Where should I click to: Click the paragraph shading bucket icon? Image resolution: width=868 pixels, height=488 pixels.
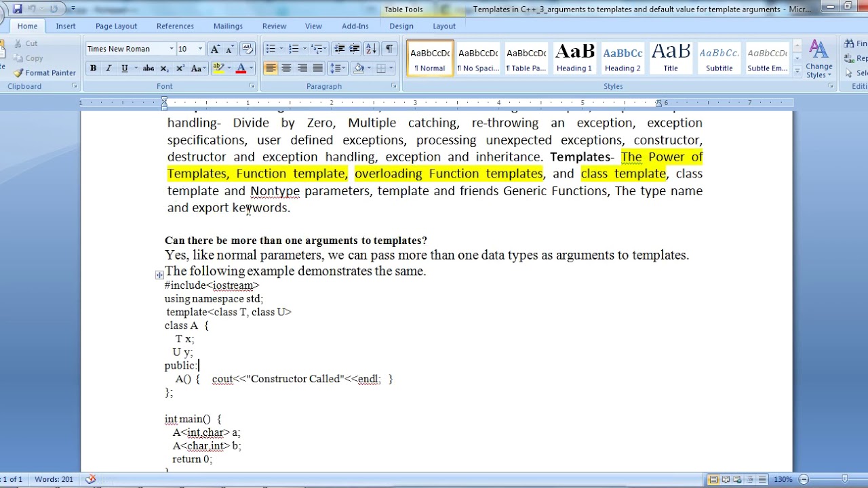click(x=359, y=68)
